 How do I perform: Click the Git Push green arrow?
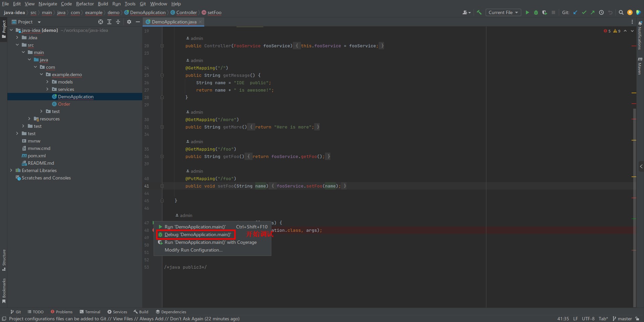593,12
